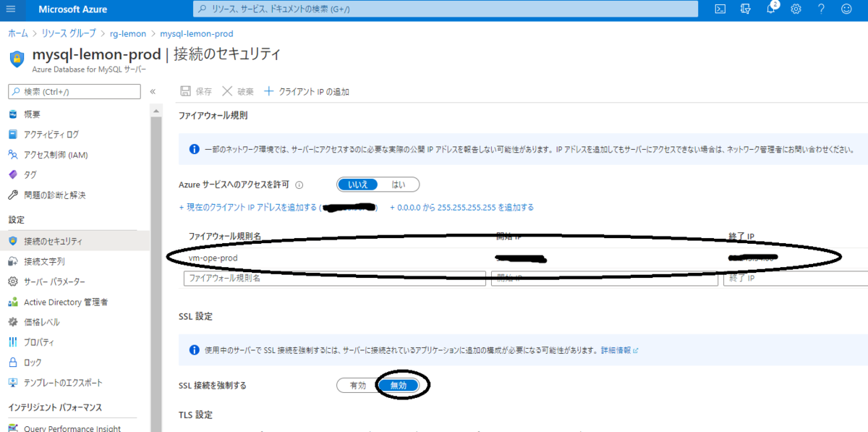Viewport: 868px width, 432px height.
Task: Click the vm-ope-prod rule name
Action: point(213,258)
